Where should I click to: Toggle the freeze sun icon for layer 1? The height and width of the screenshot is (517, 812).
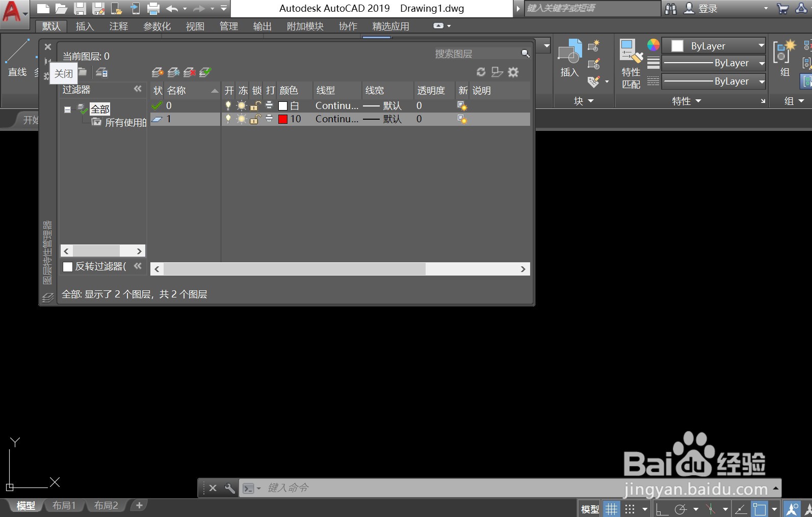coord(242,119)
